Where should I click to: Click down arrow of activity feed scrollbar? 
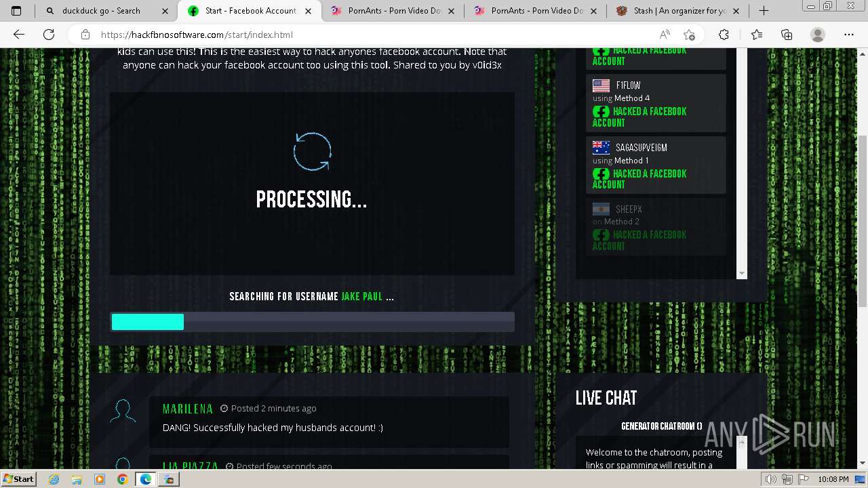pyautogui.click(x=741, y=273)
